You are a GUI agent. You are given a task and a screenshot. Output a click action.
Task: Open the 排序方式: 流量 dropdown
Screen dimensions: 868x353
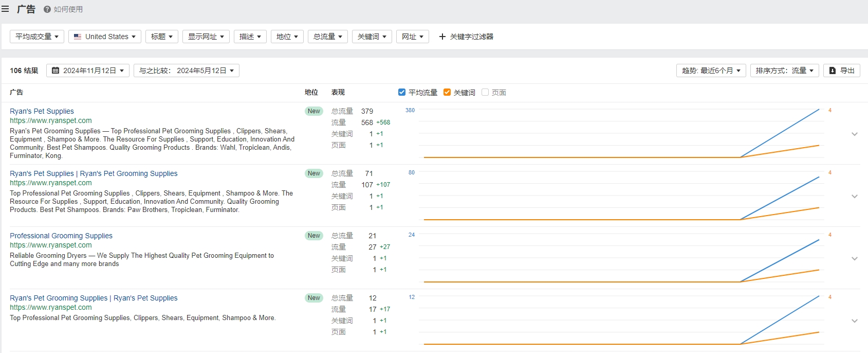[785, 70]
